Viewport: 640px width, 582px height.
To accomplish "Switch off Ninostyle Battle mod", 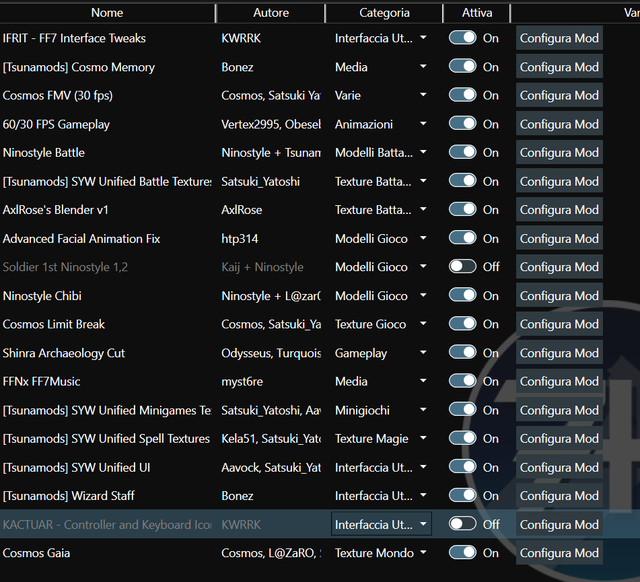I will (462, 152).
